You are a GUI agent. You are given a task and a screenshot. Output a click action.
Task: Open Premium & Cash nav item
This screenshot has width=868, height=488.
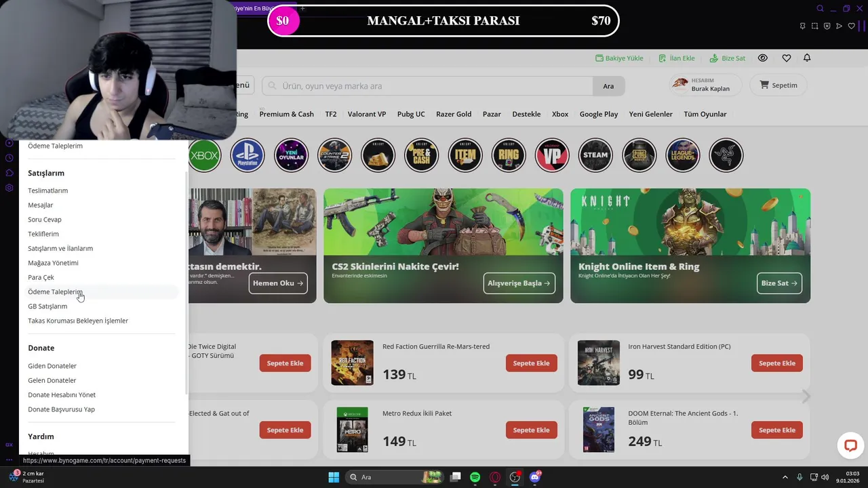click(x=287, y=114)
